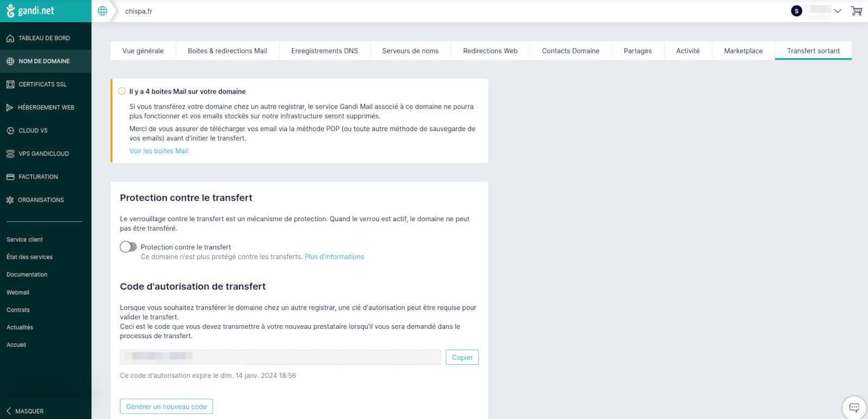Open the shopping cart icon
The height and width of the screenshot is (419, 868).
click(x=857, y=11)
